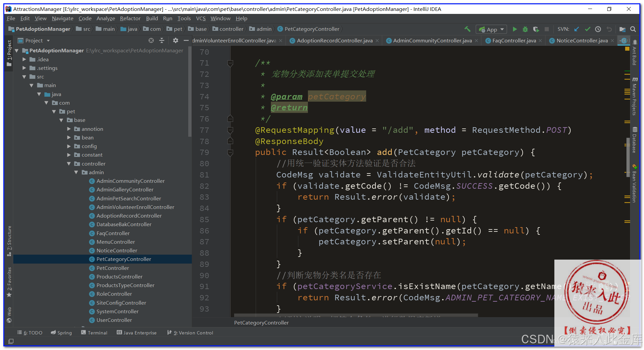Image resolution: width=644 pixels, height=350 pixels.
Task: Open Java Enterprise tool window
Action: pyautogui.click(x=137, y=333)
